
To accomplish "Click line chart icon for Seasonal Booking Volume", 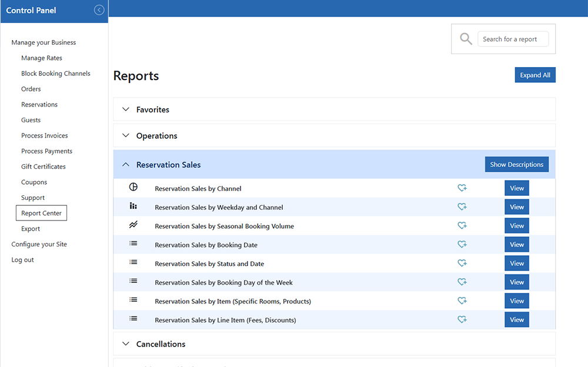I will coord(133,225).
